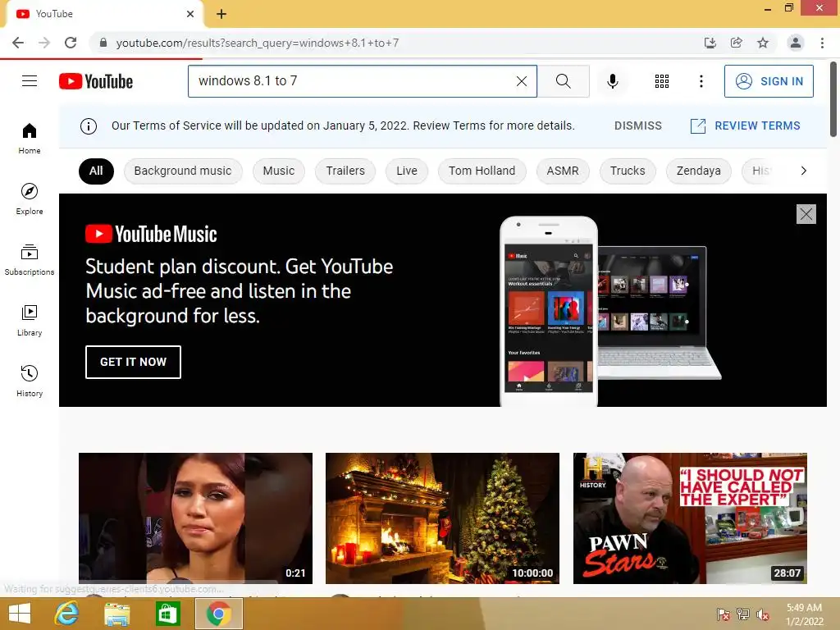The height and width of the screenshot is (630, 840).
Task: Click the YouTube logo
Action: [96, 81]
